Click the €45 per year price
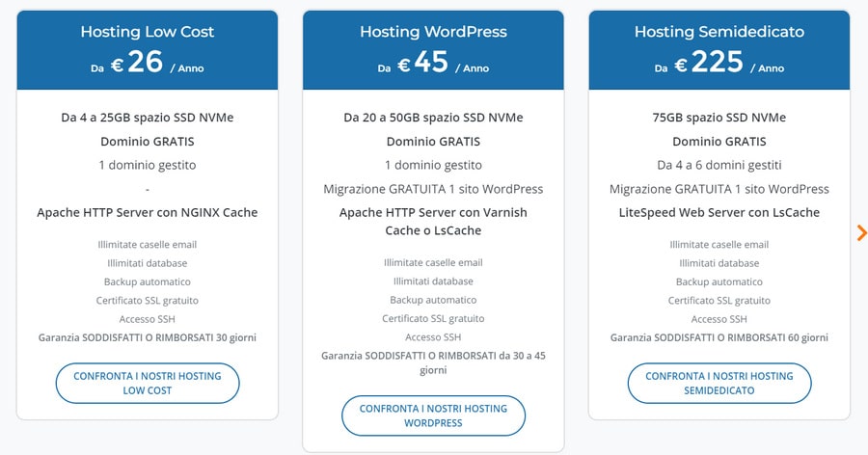 pyautogui.click(x=433, y=64)
